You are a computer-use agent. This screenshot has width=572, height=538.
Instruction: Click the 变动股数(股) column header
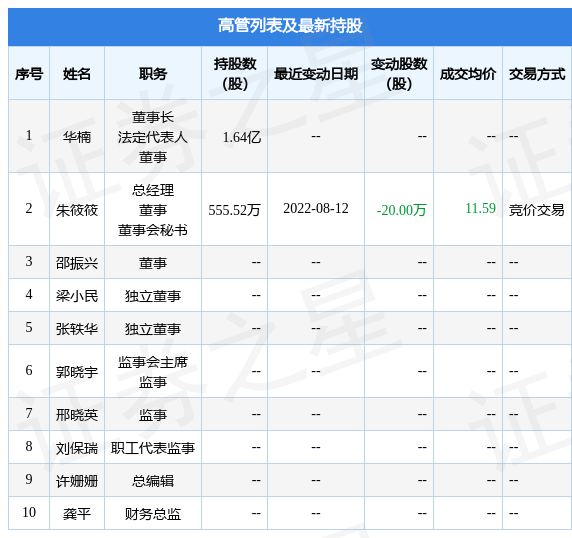[399, 74]
